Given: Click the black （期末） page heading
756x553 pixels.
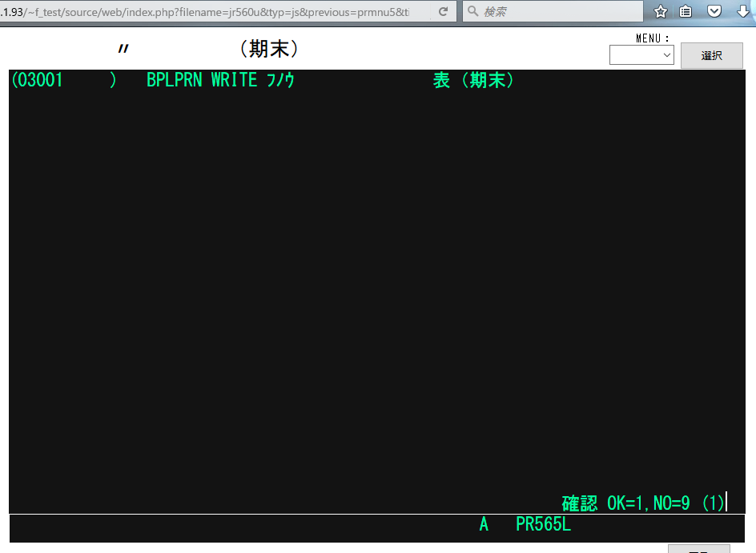Looking at the screenshot, I should [268, 50].
